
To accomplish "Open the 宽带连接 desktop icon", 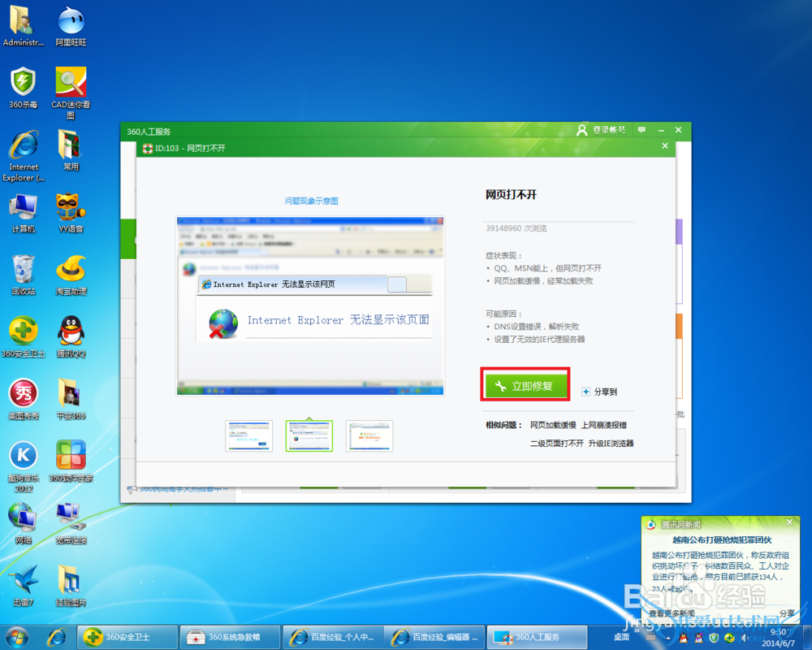I will (x=71, y=524).
